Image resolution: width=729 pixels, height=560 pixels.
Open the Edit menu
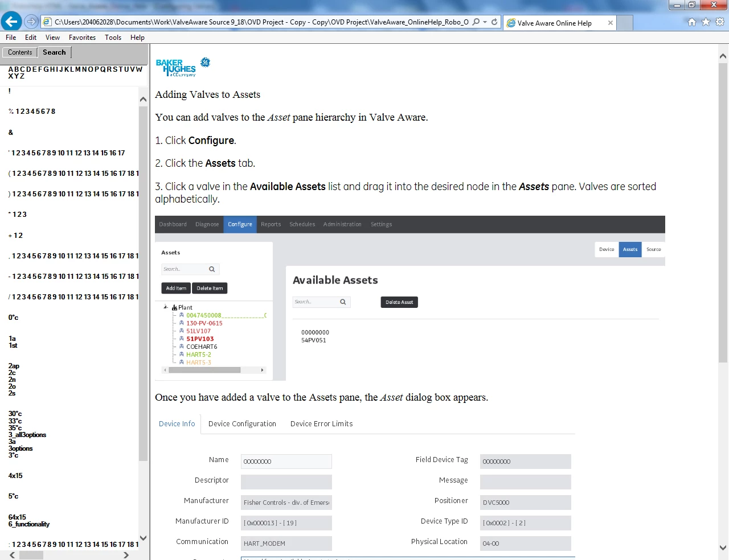pyautogui.click(x=31, y=38)
